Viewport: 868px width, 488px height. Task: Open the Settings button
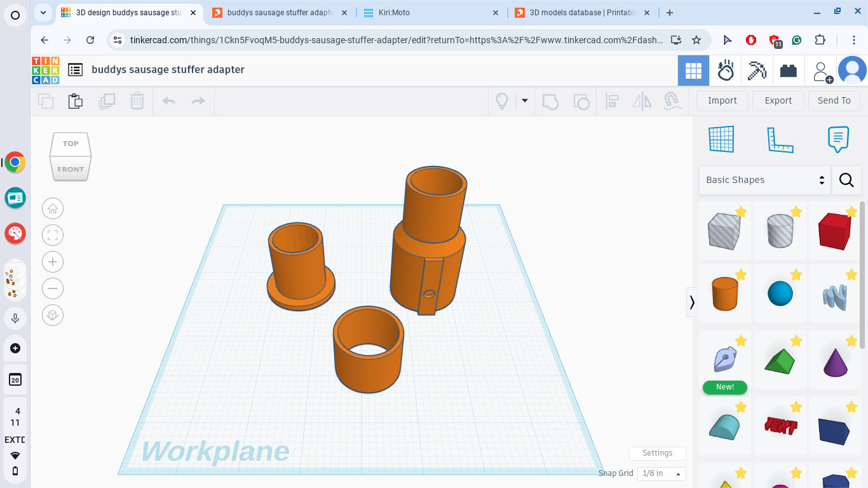point(658,453)
